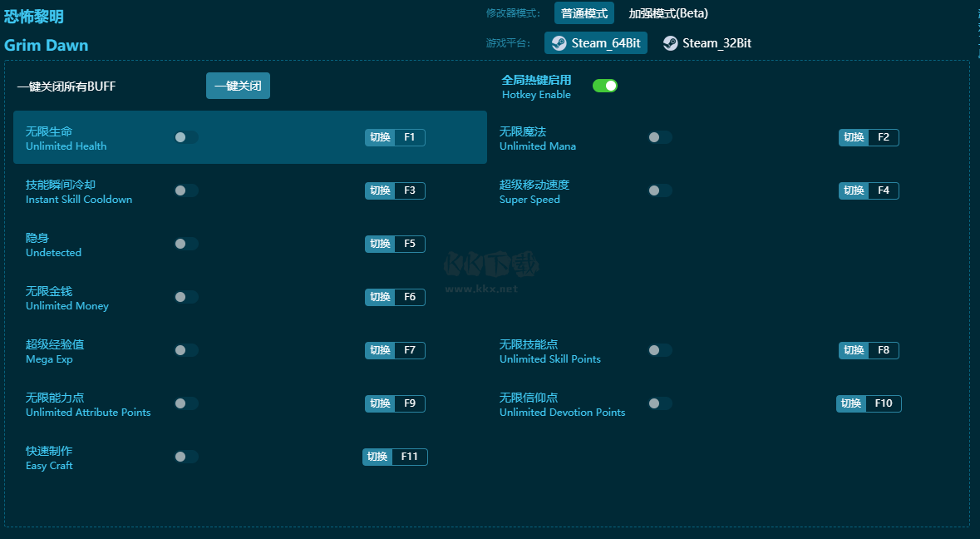980x539 pixels.
Task: Click the Unlimited Money label
Action: coord(66,306)
